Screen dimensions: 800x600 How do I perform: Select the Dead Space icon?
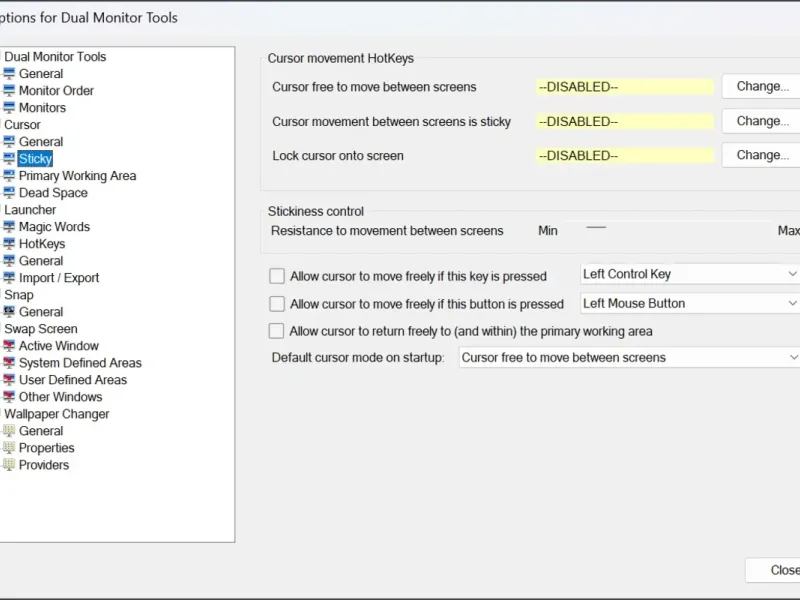tap(9, 192)
